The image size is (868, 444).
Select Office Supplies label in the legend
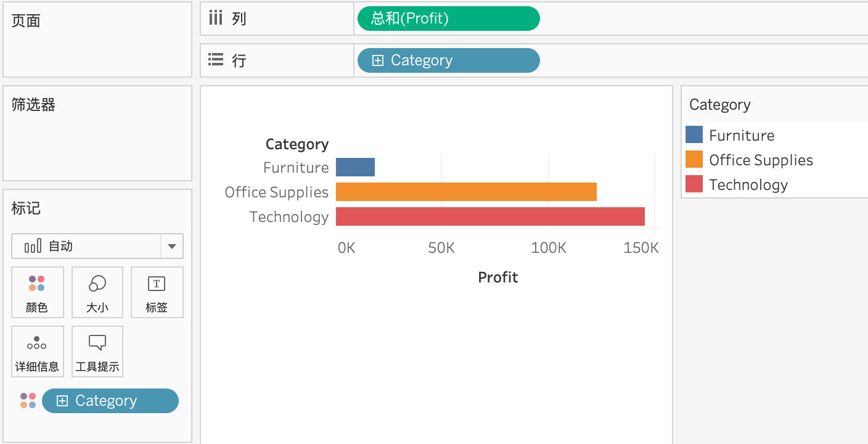[761, 160]
